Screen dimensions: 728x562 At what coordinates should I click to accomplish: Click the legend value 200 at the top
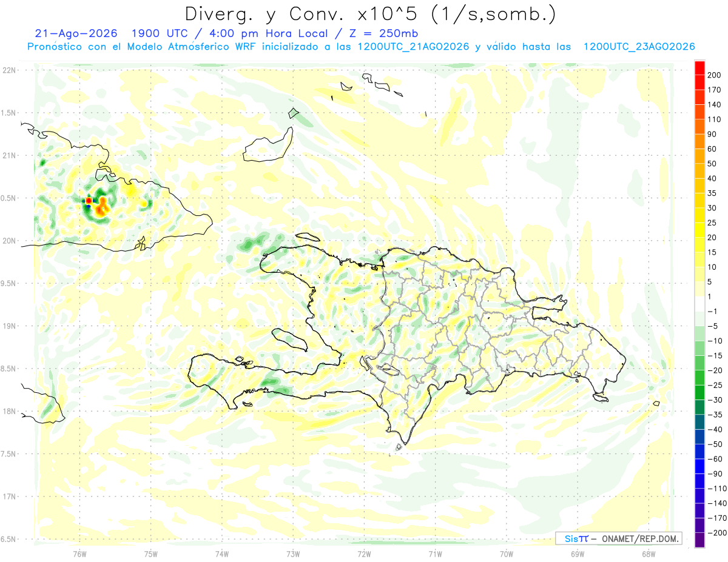[x=715, y=75]
